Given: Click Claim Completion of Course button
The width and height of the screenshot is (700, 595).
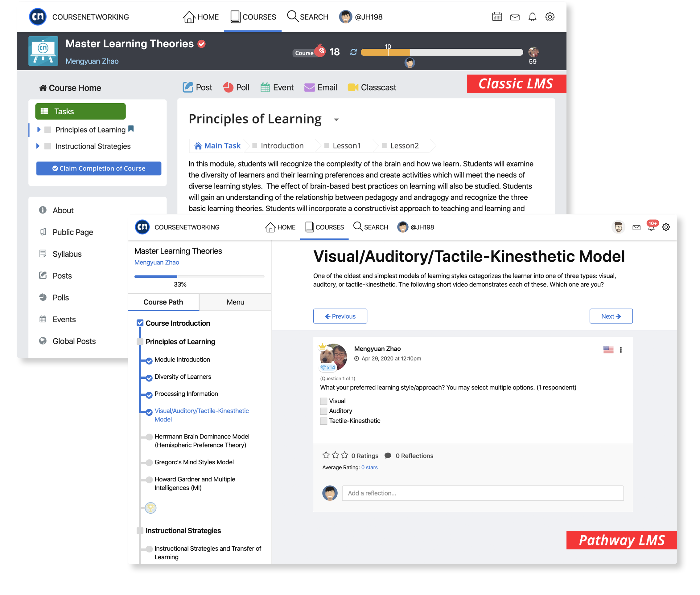Looking at the screenshot, I should (99, 168).
